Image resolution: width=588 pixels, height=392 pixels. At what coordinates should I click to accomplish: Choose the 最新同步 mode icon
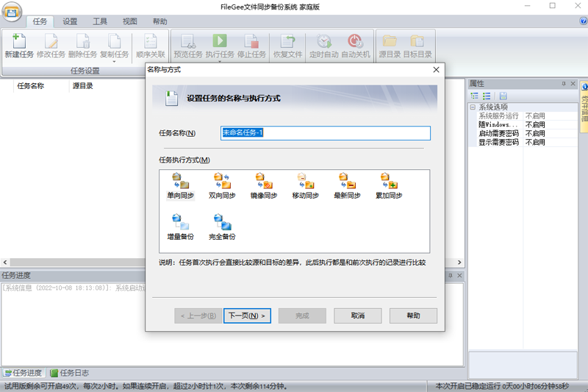coord(347,185)
